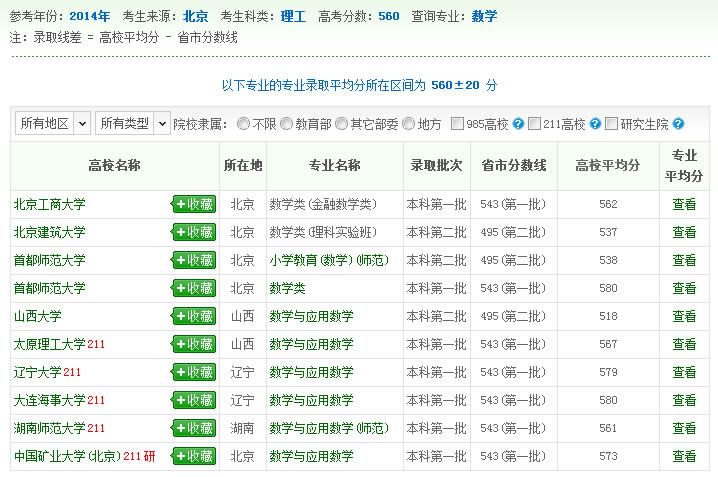This screenshot has height=477, width=718.
Task: Favorite 山西大学 using +收藏
Action: pyautogui.click(x=194, y=316)
